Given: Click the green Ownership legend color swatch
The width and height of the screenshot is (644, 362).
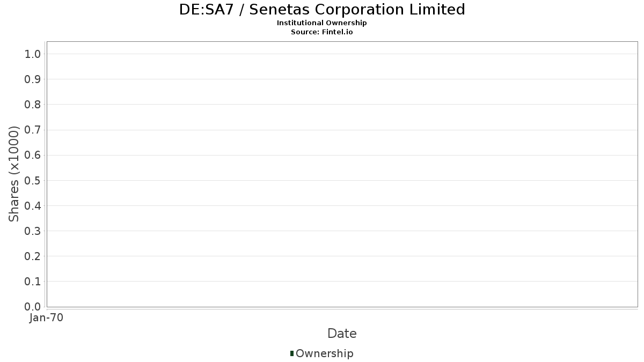Looking at the screenshot, I should tap(292, 353).
